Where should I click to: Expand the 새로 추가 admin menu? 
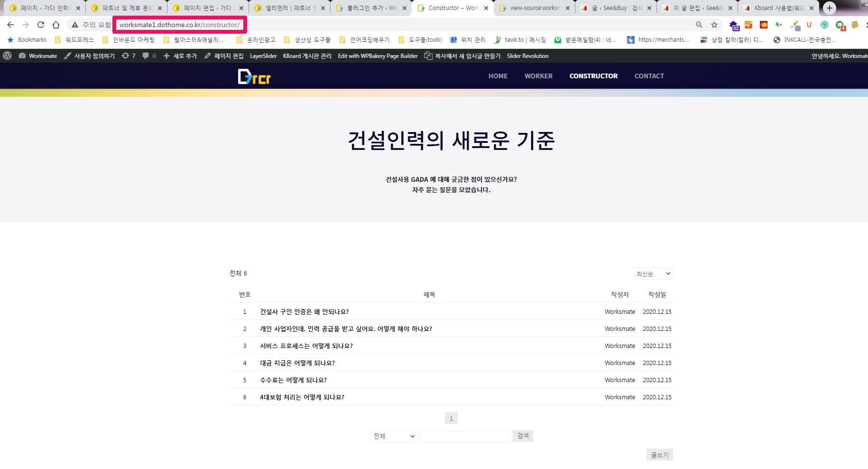(x=180, y=56)
